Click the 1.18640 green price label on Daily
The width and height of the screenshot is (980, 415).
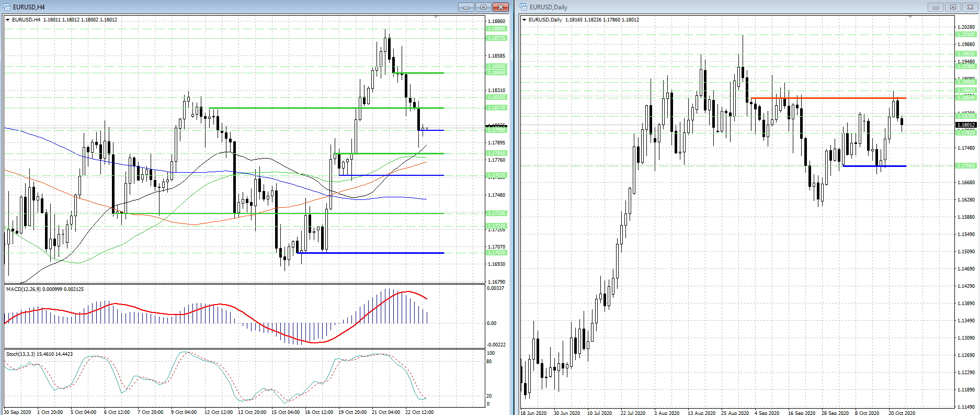[x=966, y=98]
